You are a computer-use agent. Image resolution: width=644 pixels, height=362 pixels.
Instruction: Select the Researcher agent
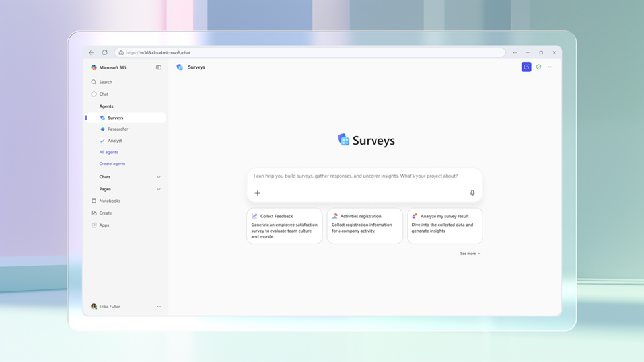(118, 129)
